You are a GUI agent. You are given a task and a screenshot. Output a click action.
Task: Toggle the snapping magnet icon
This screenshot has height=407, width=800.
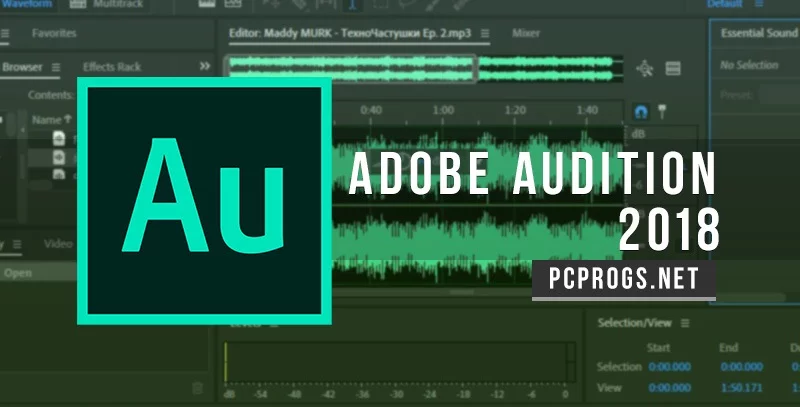pos(641,112)
